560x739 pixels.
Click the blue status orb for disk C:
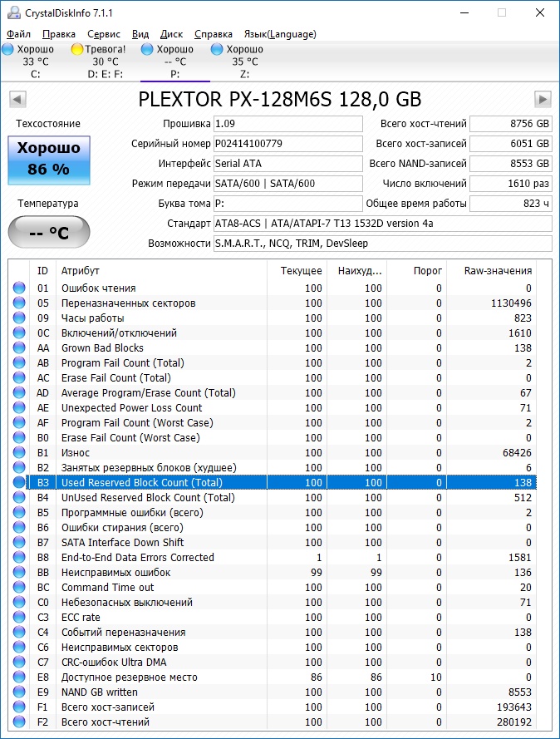pos(8,49)
